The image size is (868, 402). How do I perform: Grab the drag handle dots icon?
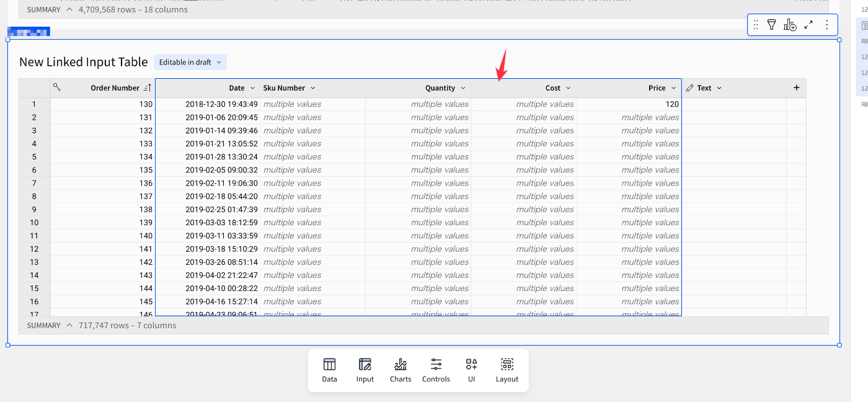tap(756, 25)
